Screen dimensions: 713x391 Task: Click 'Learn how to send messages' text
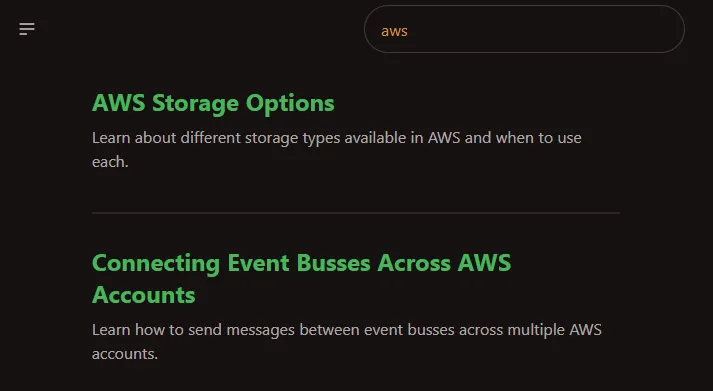point(193,330)
